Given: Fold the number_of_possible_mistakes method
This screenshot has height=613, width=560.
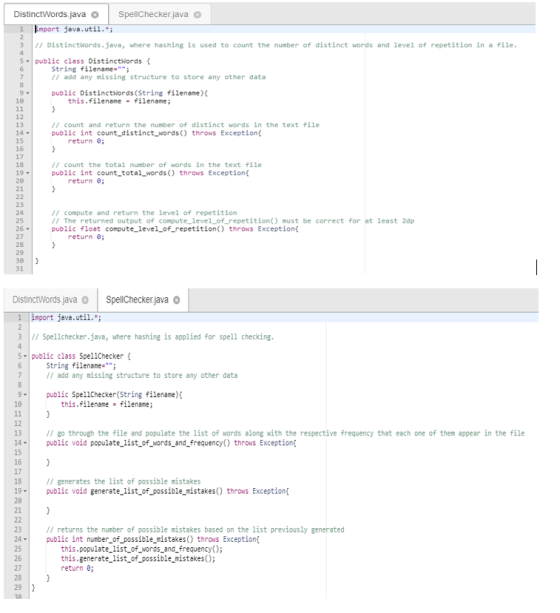Looking at the screenshot, I should pyautogui.click(x=25, y=540).
